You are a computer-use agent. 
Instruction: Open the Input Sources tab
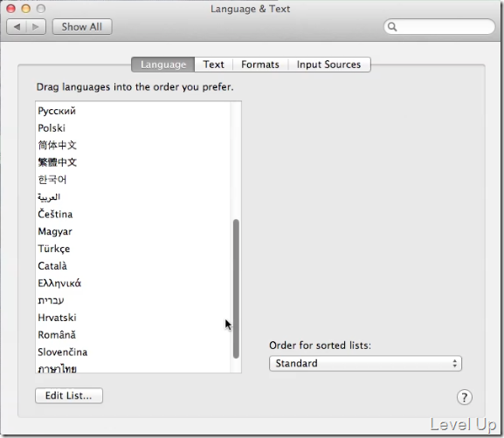click(x=328, y=65)
